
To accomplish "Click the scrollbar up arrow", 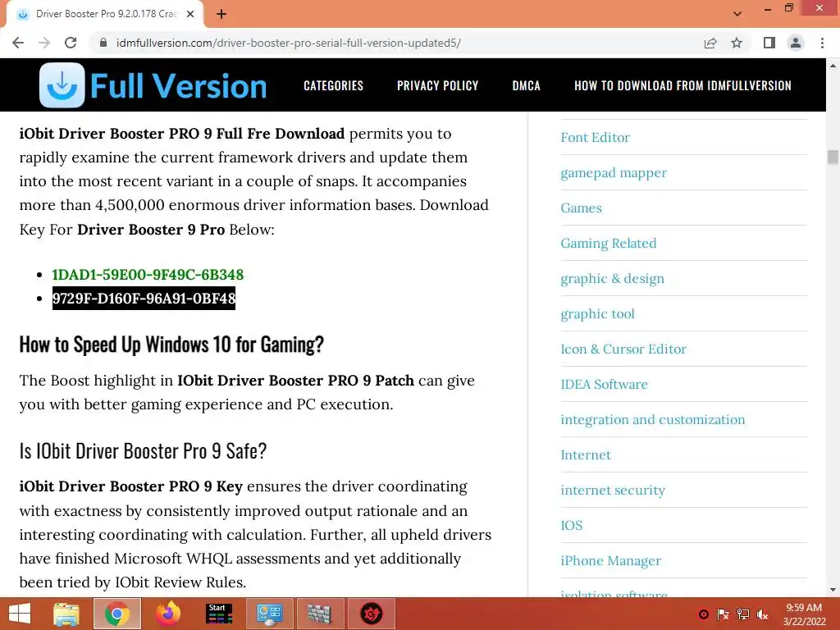I will click(833, 66).
